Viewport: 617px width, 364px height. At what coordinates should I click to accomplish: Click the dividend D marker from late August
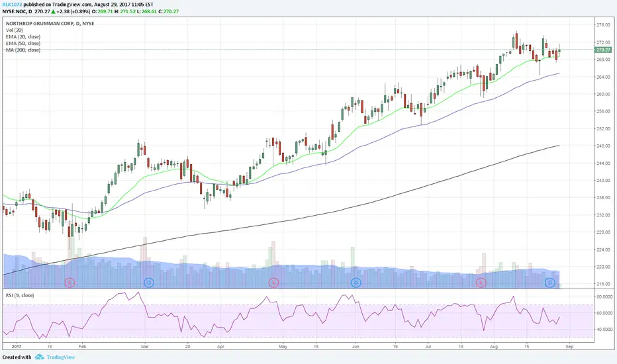pyautogui.click(x=549, y=282)
